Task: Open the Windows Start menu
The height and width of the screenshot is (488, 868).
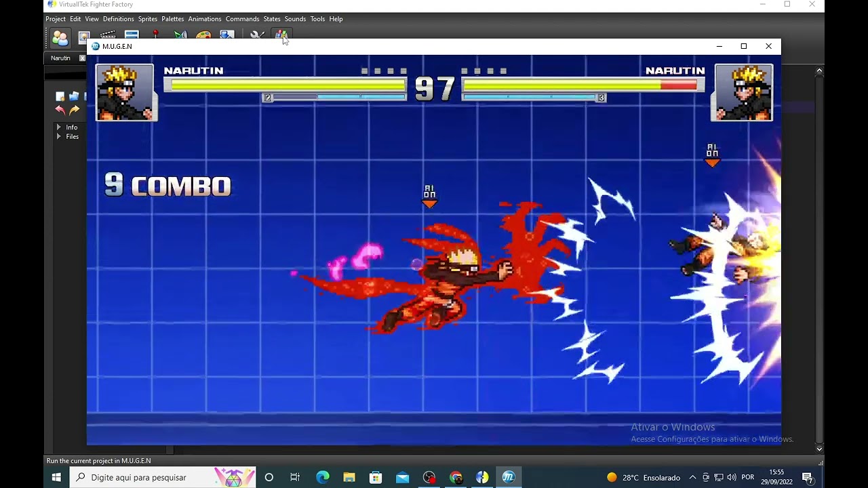Action: [x=57, y=477]
